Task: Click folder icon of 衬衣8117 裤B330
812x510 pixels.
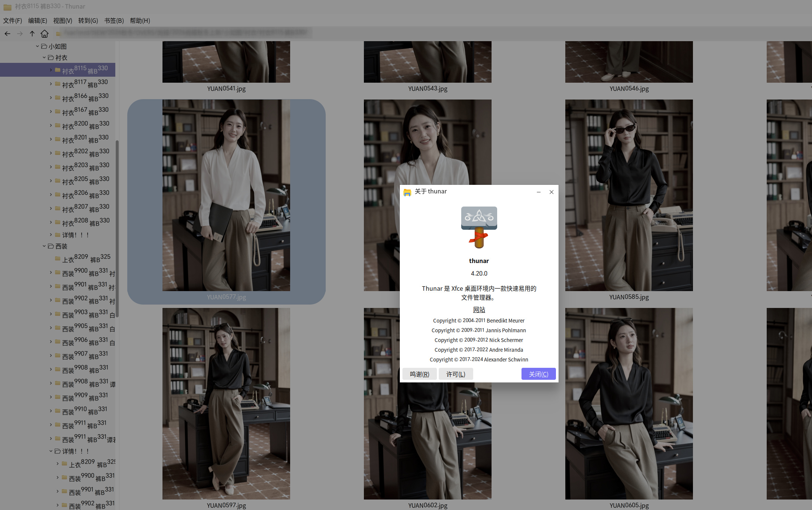Action: (58, 84)
